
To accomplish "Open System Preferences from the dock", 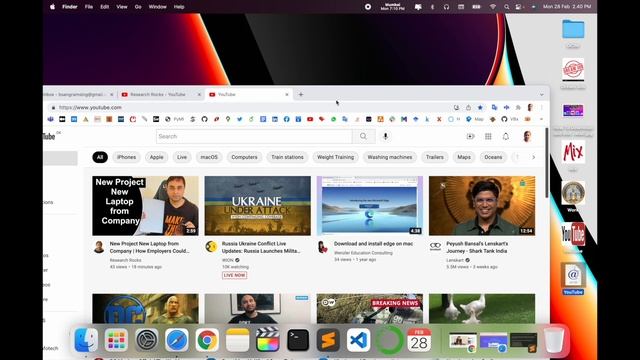I will click(147, 340).
